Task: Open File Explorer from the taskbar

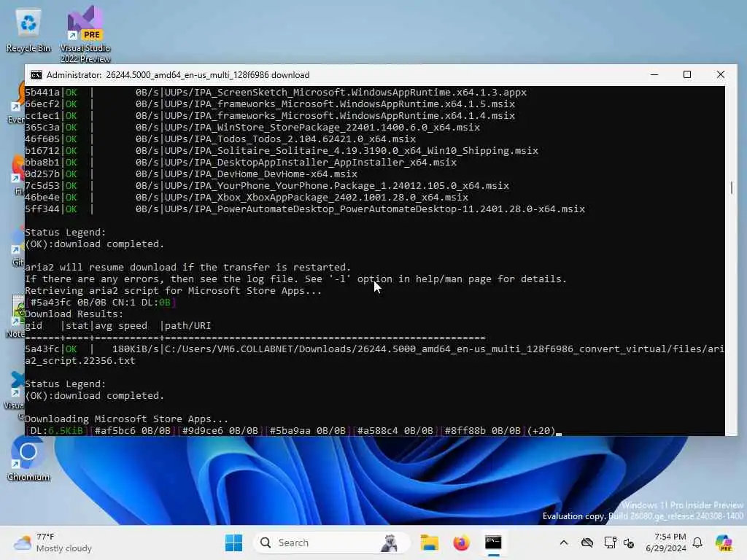Action: (429, 542)
